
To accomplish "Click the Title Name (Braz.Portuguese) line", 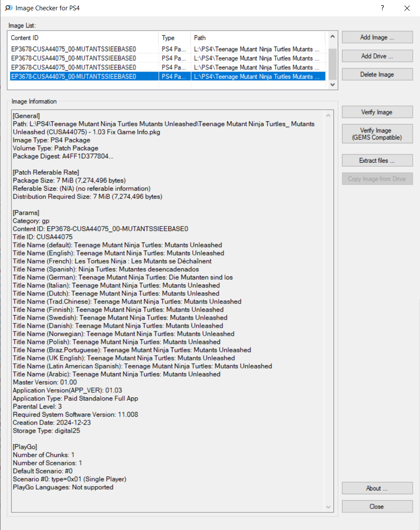I will (132, 350).
